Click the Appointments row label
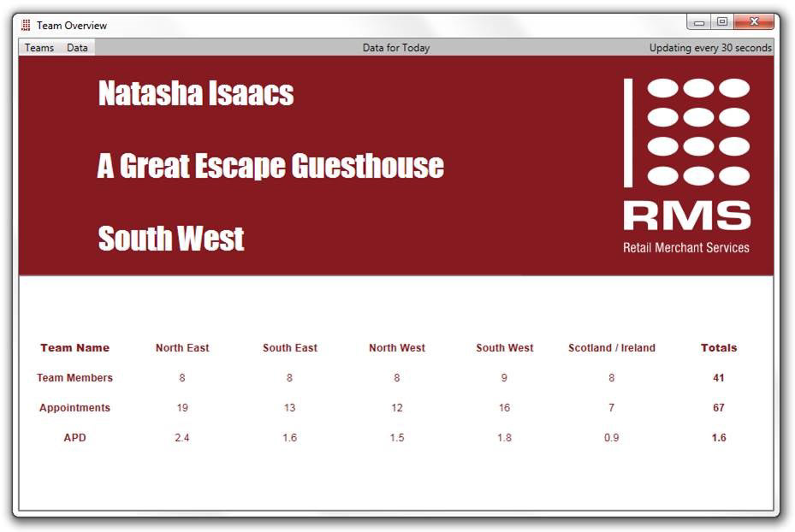 (74, 408)
